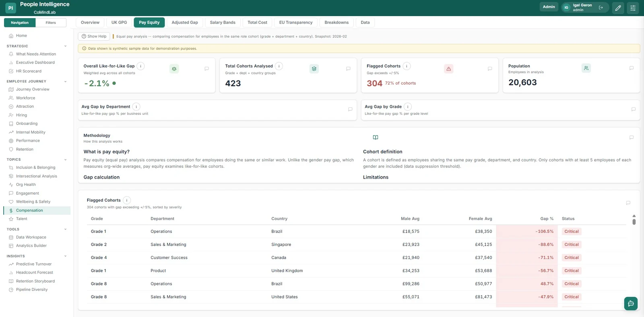Click the flagged cohorts table scrollbar thumb
This screenshot has height=317, width=644.
(634, 222)
